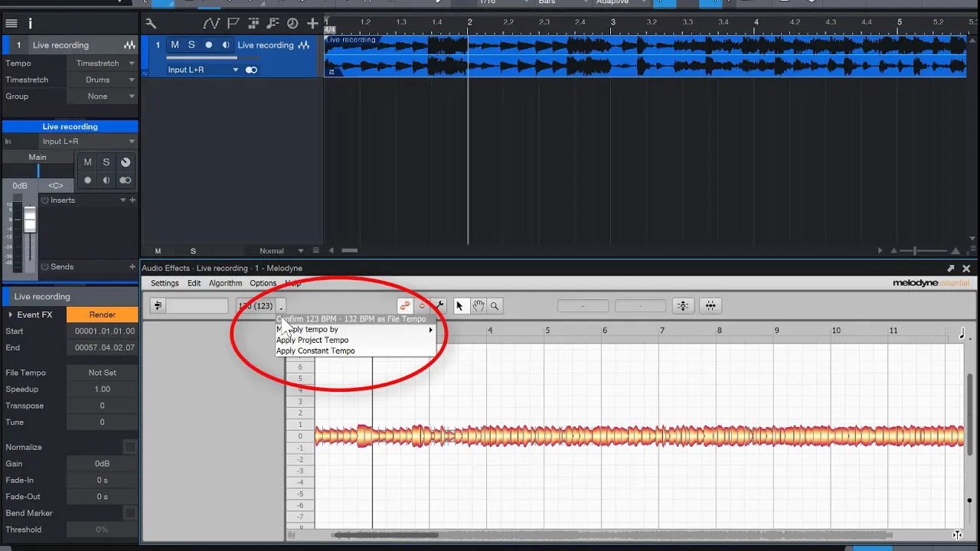Open the inspector Input L+R dropdown
The height and width of the screenshot is (551, 980).
[x=88, y=142]
